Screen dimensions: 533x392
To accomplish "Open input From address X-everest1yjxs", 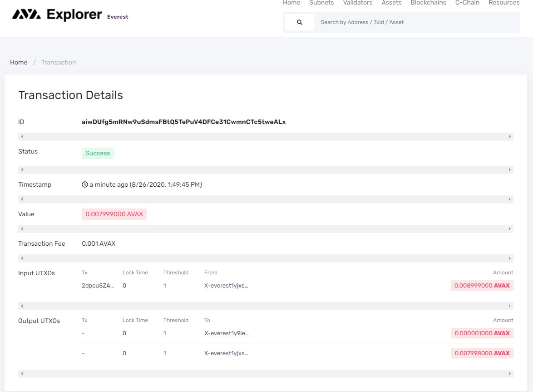I will point(226,286).
